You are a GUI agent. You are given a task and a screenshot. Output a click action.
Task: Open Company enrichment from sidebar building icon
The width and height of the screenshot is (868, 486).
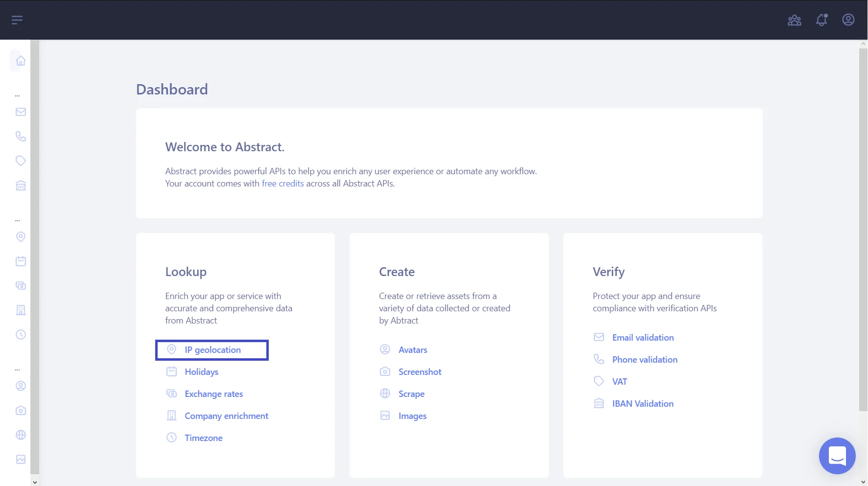(x=21, y=310)
